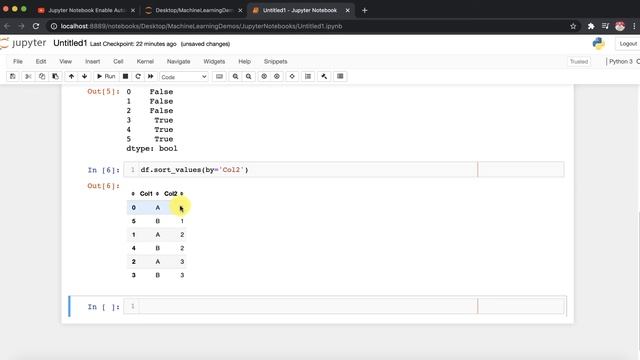This screenshot has width=640, height=360.
Task: Run the current cell
Action: [106, 76]
